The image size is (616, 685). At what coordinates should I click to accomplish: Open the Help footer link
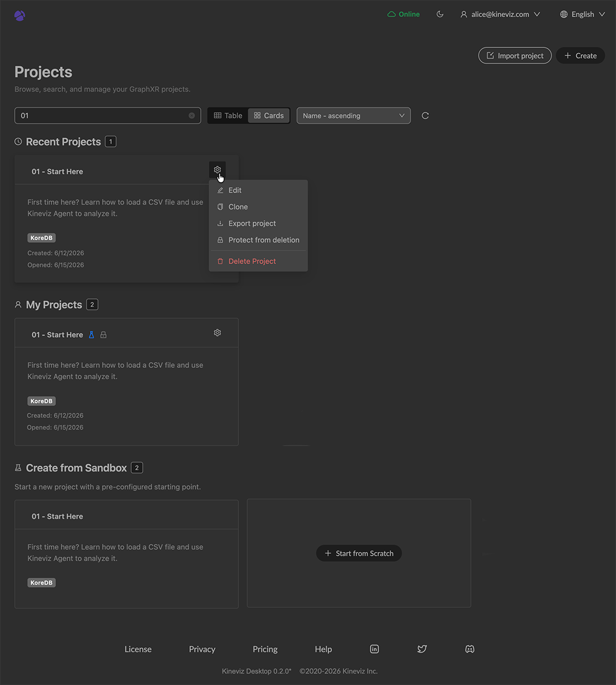click(x=323, y=649)
